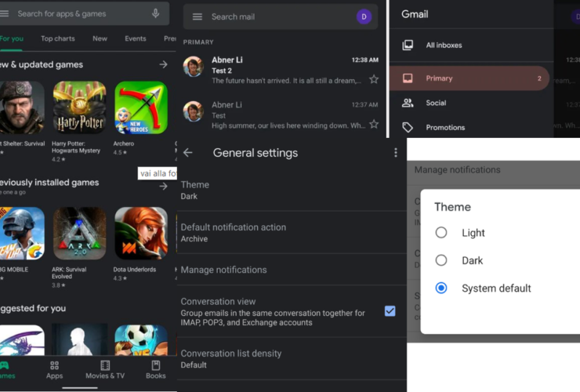Open the Play Store hamburger menu
The image size is (580, 392).
4,13
